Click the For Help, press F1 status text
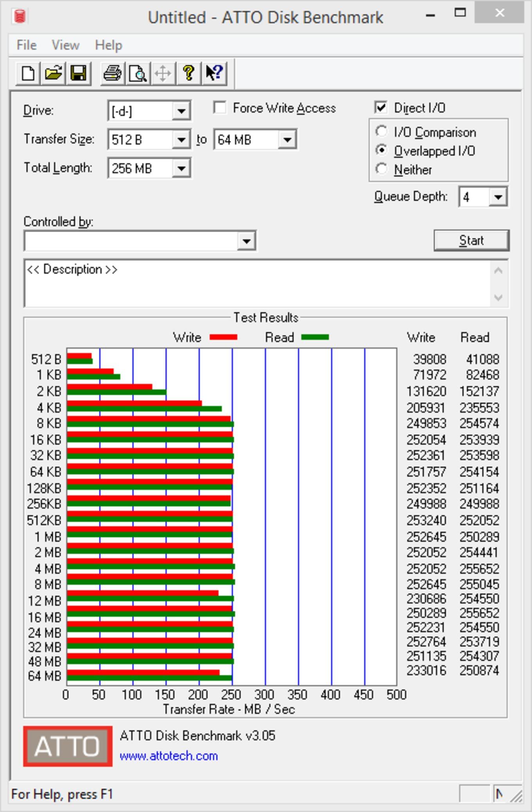This screenshot has width=532, height=812. (62, 794)
